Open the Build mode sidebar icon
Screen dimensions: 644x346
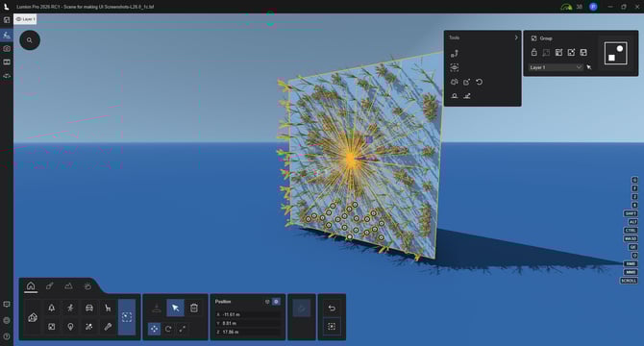[x=7, y=36]
